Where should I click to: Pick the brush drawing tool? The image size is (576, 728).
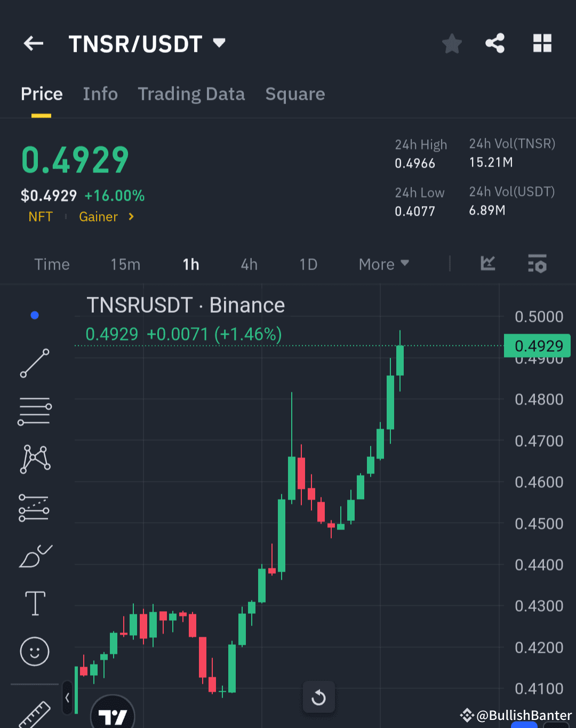(x=34, y=555)
